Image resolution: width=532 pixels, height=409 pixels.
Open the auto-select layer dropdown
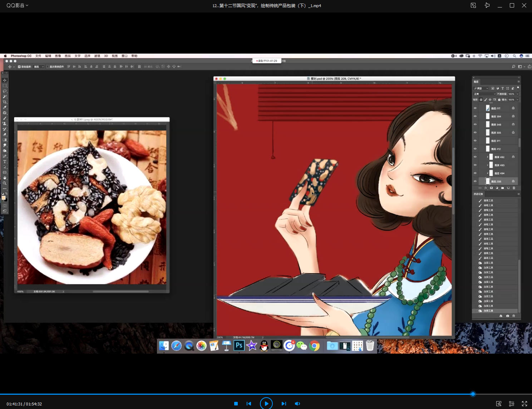(x=39, y=66)
